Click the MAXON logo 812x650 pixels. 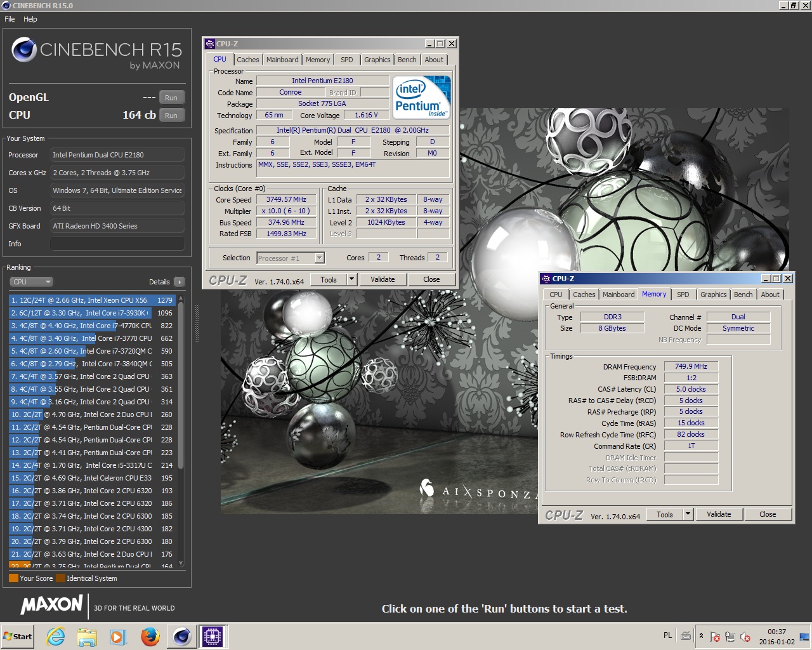52,605
